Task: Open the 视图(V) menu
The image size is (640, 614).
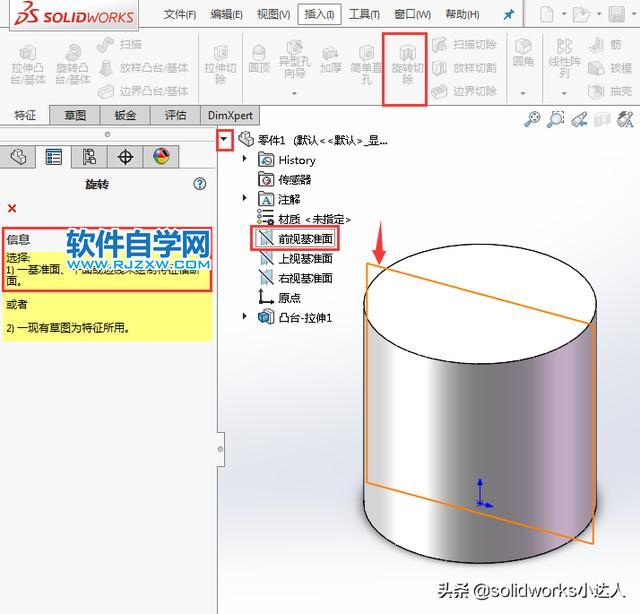Action: pos(273,15)
